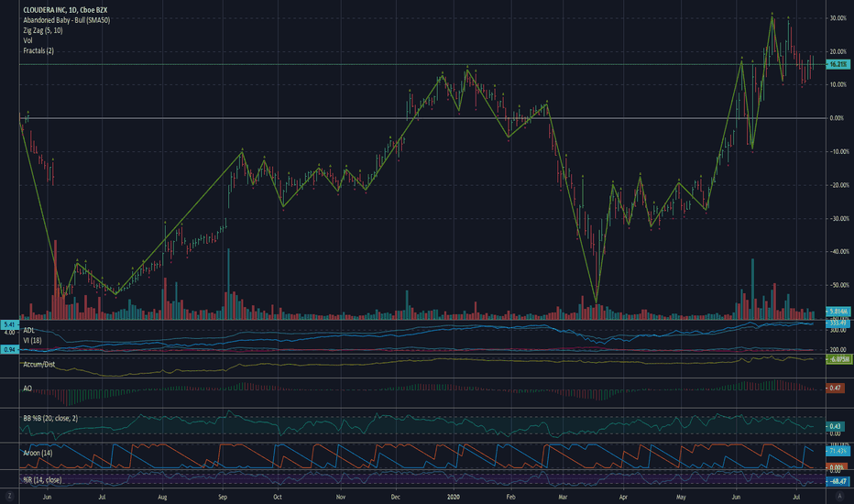Screen dimensions: 854x504
Task: Click the 0.43 BB %B value tag
Action: click(x=835, y=426)
